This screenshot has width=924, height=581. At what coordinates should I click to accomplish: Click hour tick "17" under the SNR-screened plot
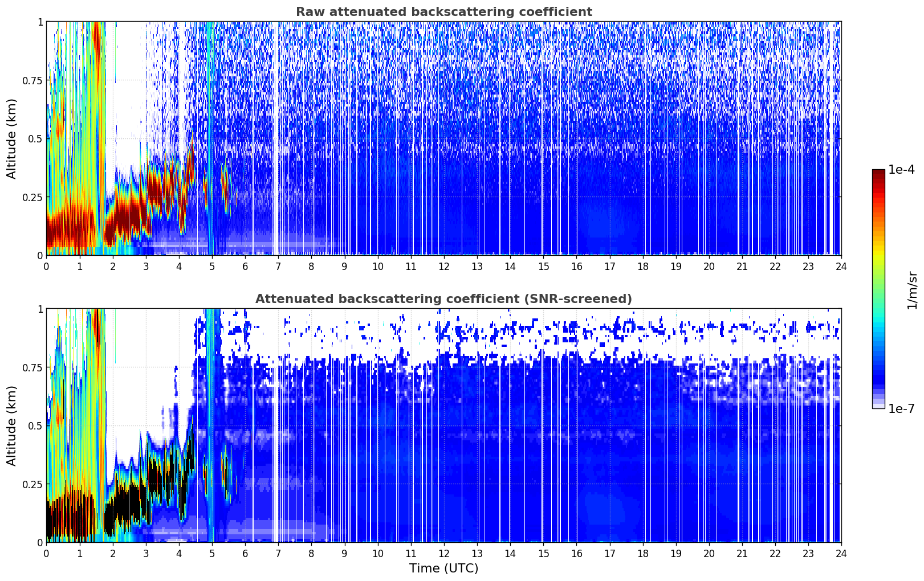[609, 553]
